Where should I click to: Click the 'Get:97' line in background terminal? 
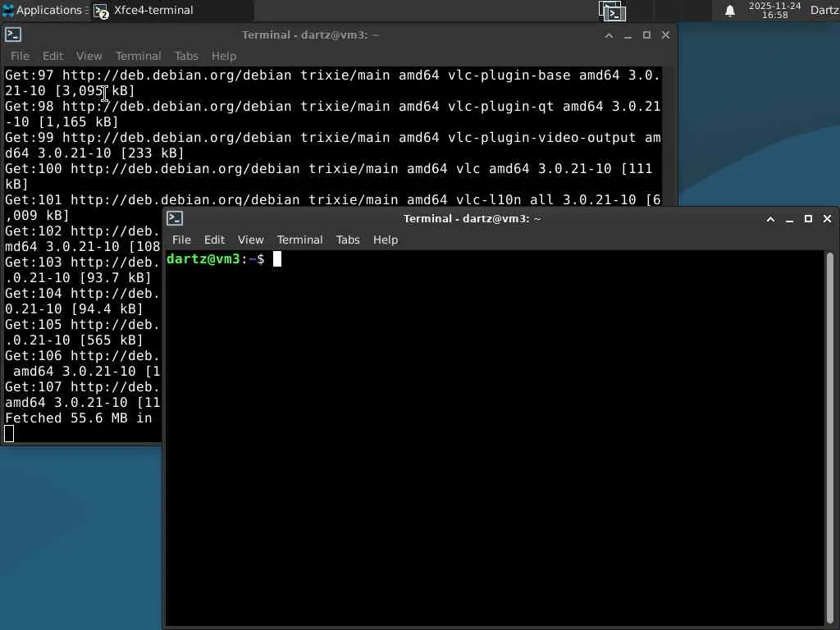click(x=332, y=83)
